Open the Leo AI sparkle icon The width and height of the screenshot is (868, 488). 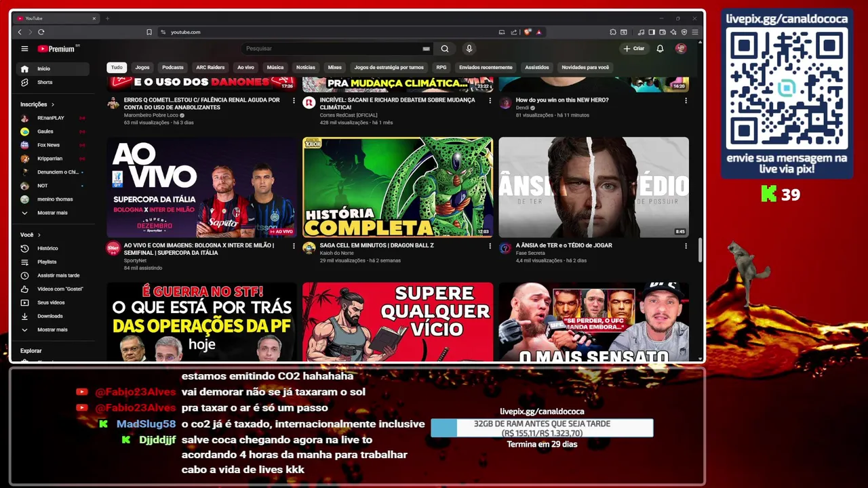pos(673,32)
